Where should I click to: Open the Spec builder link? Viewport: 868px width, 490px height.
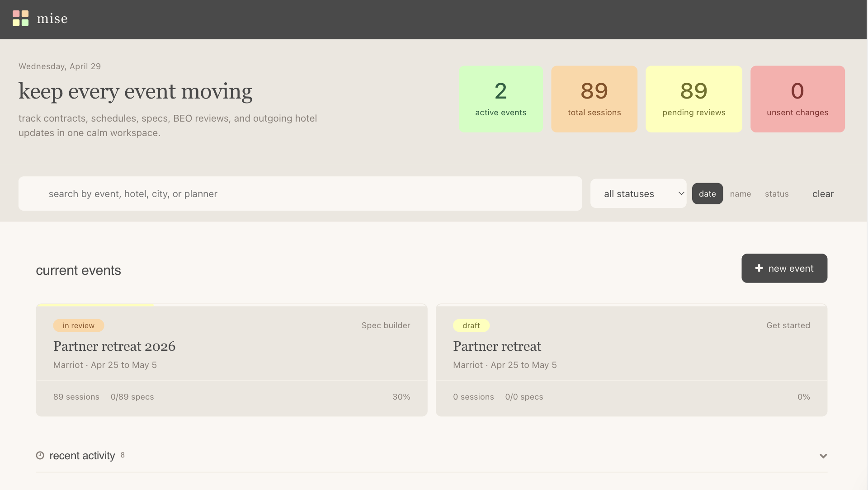386,325
